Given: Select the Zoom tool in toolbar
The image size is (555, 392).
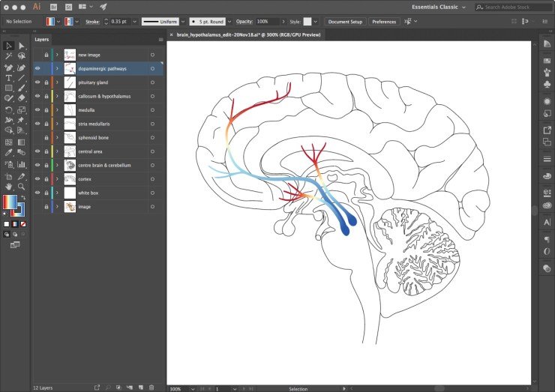Looking at the screenshot, I should click(21, 186).
